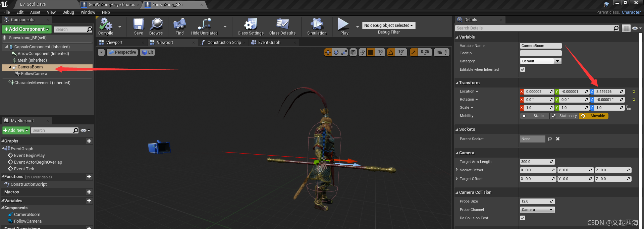
Task: Switch to the LV_Soul_Cave tab
Action: pos(33,4)
